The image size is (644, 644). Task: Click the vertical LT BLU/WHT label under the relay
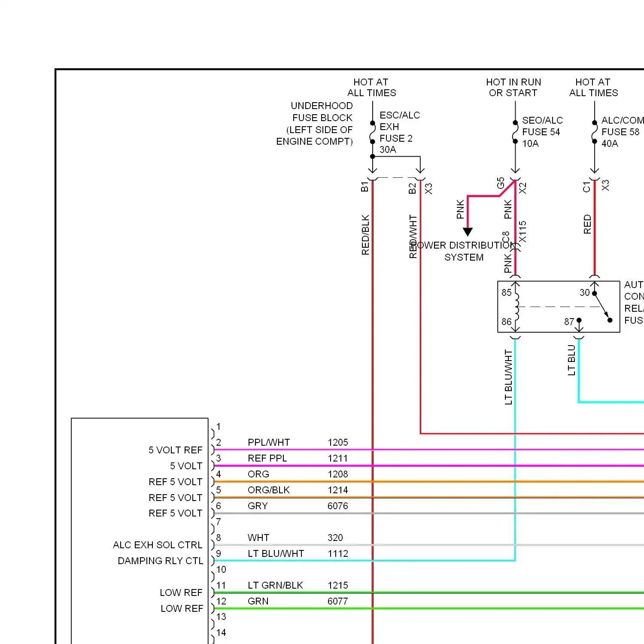508,377
